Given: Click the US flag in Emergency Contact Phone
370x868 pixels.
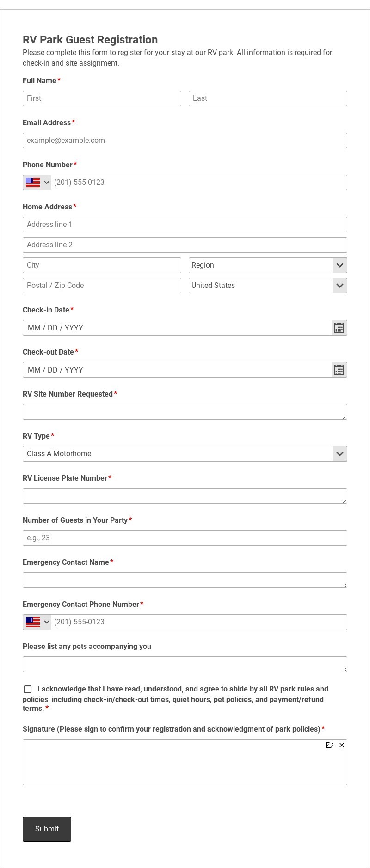Looking at the screenshot, I should [33, 622].
